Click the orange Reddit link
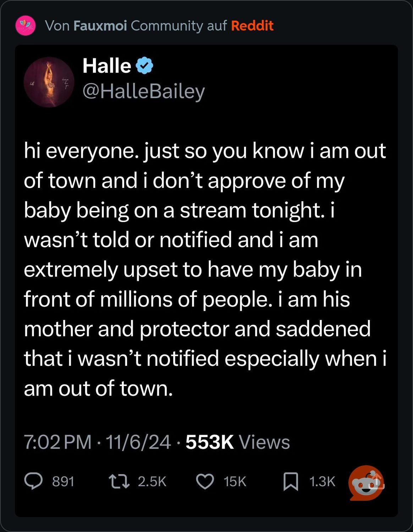 [252, 26]
